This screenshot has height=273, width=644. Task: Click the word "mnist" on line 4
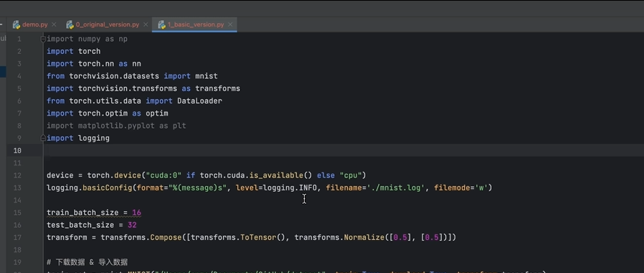pyautogui.click(x=207, y=76)
